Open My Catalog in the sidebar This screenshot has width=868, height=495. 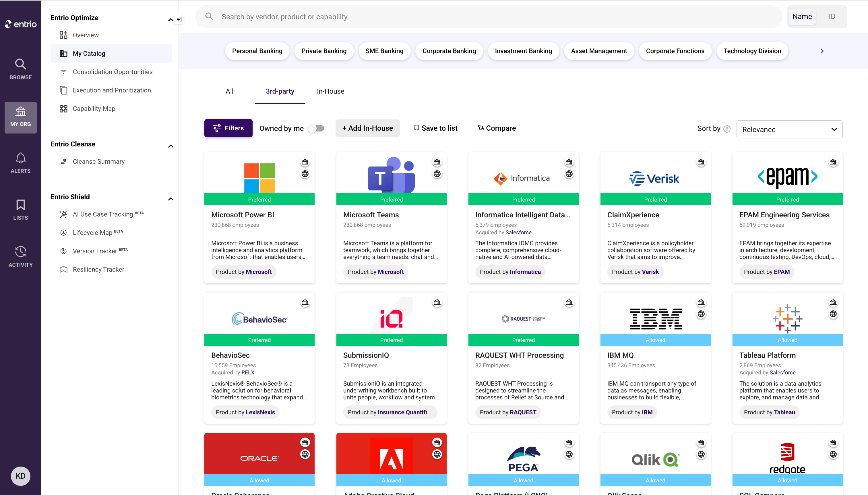point(111,53)
